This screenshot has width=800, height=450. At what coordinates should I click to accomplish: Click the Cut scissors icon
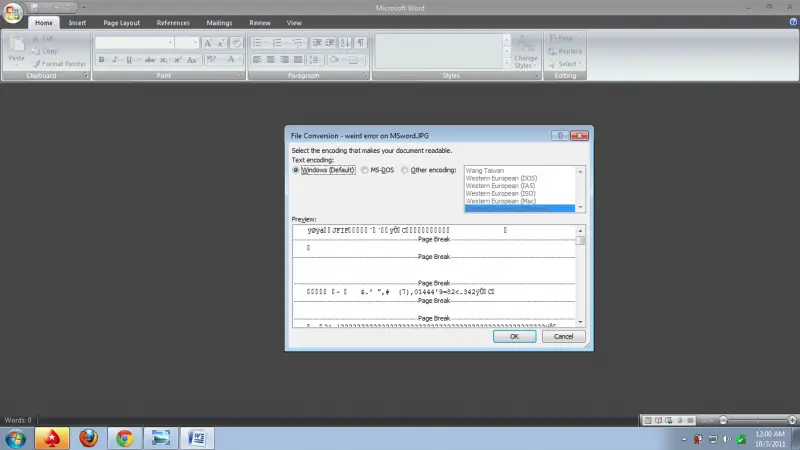tap(36, 38)
